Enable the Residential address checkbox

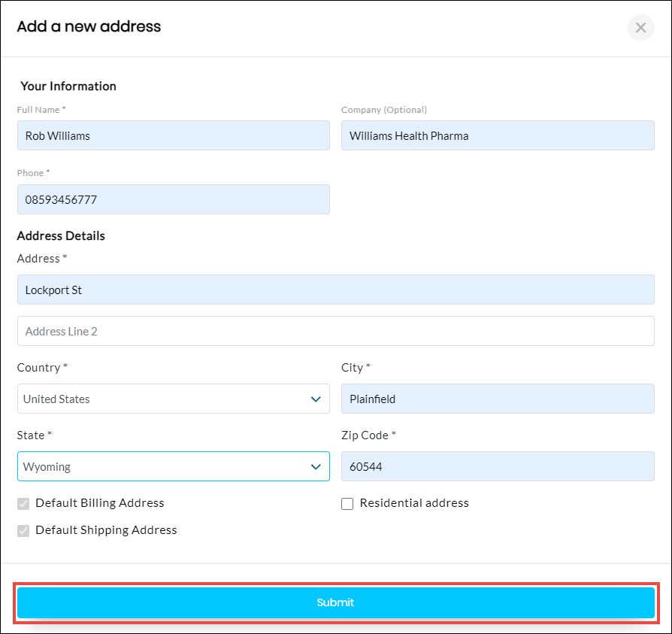[347, 504]
